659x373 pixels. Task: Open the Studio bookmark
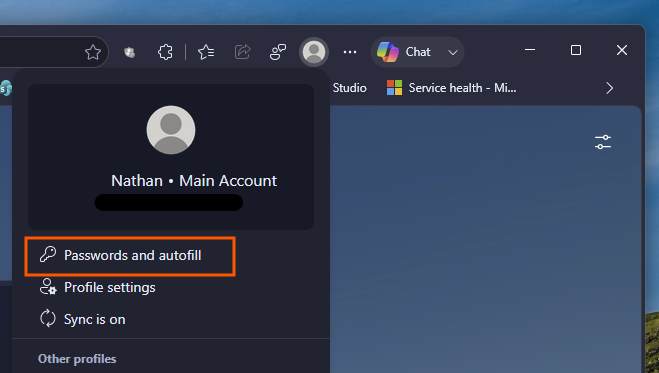tap(349, 88)
